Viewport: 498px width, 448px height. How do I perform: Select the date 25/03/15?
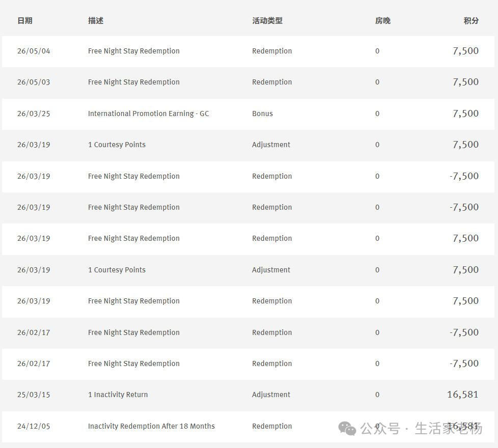click(x=34, y=395)
